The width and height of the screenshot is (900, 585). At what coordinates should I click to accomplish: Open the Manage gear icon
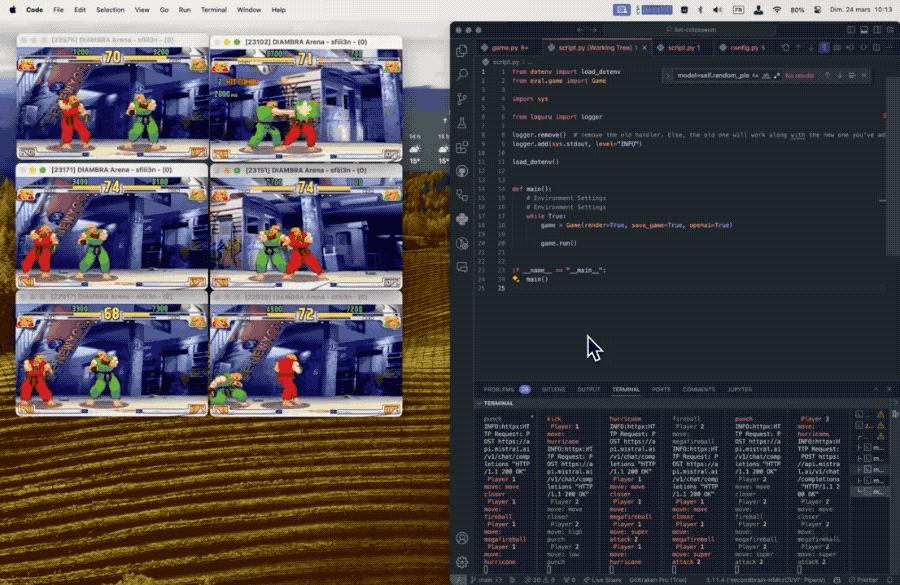(x=462, y=564)
